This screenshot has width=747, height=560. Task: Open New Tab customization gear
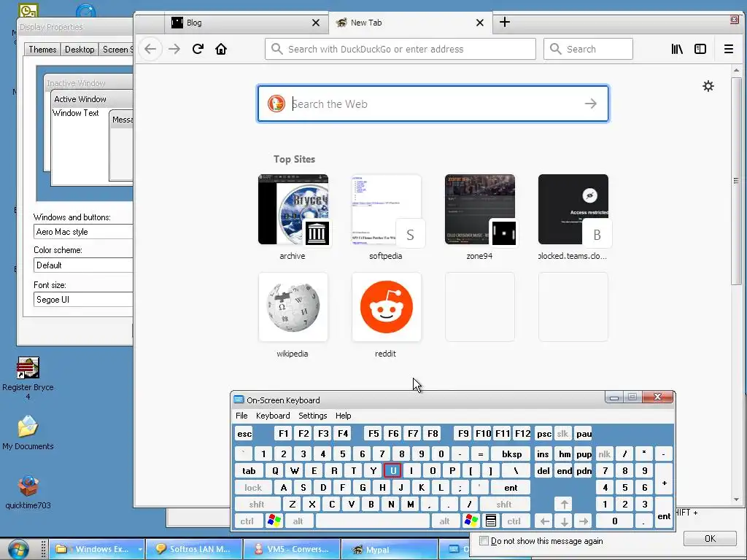point(708,86)
